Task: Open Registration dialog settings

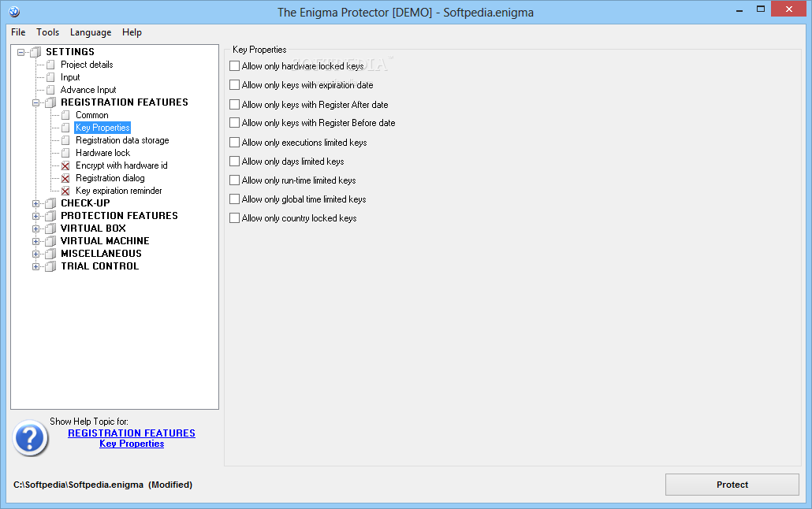Action: 110,178
